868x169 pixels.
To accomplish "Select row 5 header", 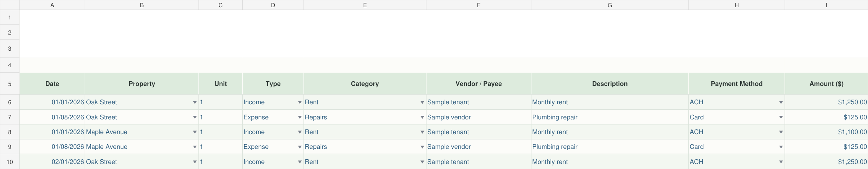I will pos(10,84).
